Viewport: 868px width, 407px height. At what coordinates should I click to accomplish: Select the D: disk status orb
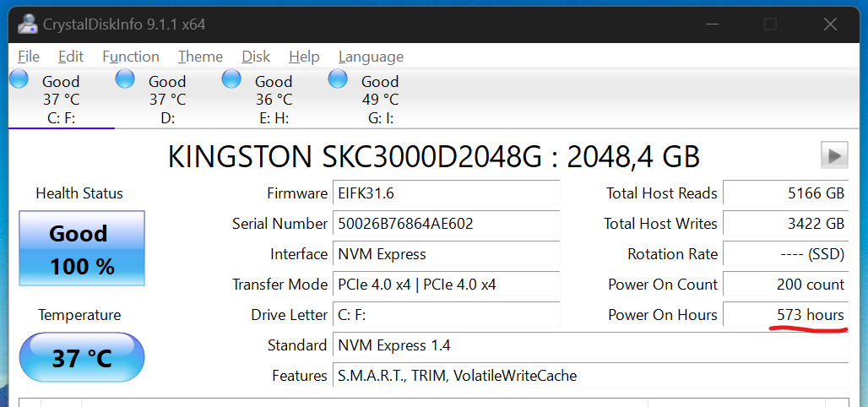tap(125, 79)
